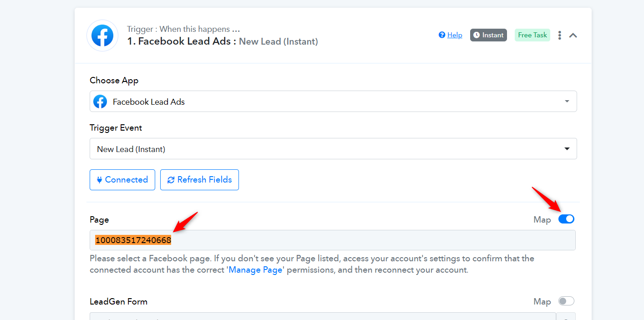The height and width of the screenshot is (320, 644).
Task: Click Facebook icon inside Choose App field
Action: click(100, 102)
